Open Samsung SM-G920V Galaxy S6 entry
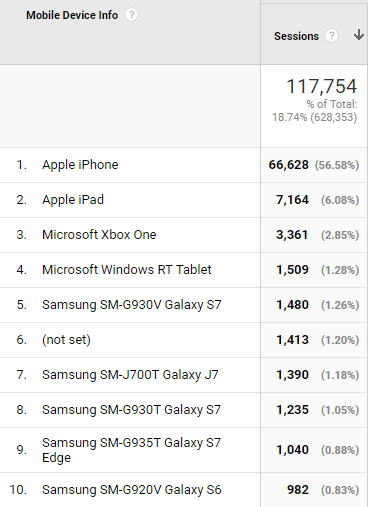This screenshot has height=507, width=368. (131, 490)
